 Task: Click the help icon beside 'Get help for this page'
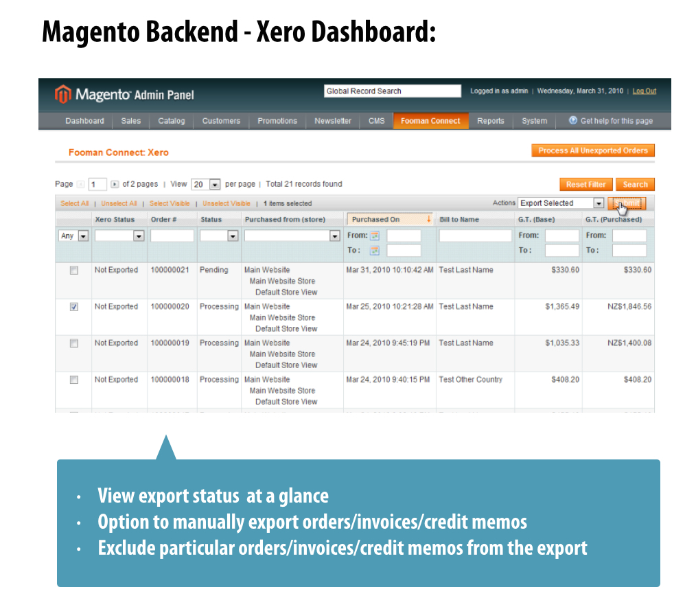coord(573,121)
